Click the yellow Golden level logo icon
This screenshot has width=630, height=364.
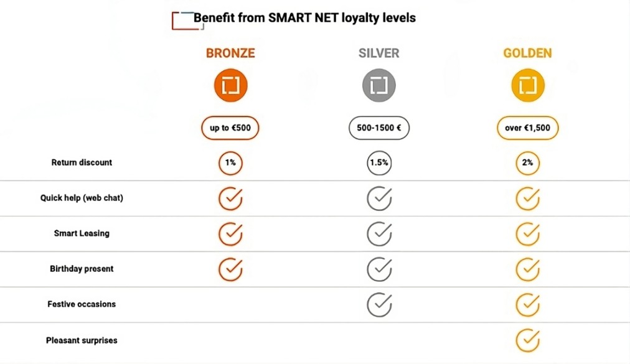527,86
